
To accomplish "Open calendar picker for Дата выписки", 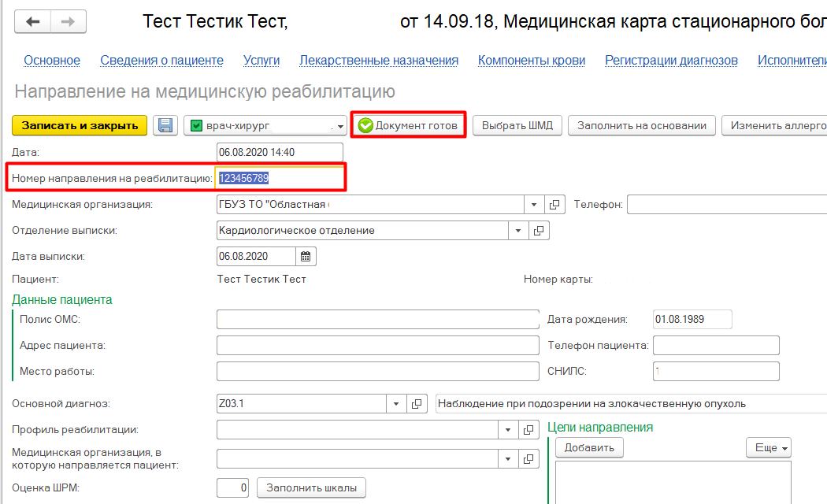I will click(306, 256).
